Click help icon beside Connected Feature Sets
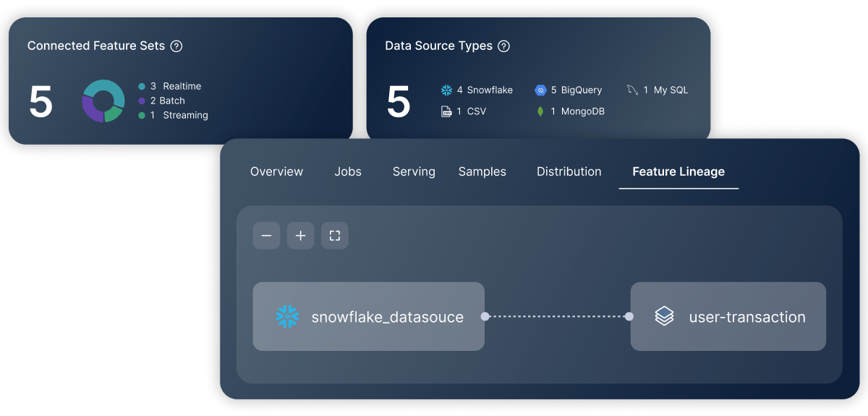This screenshot has width=868, height=416. (x=176, y=46)
